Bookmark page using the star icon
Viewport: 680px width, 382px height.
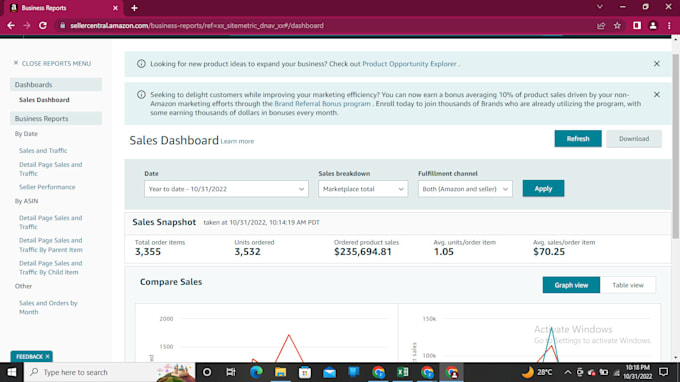click(x=617, y=26)
